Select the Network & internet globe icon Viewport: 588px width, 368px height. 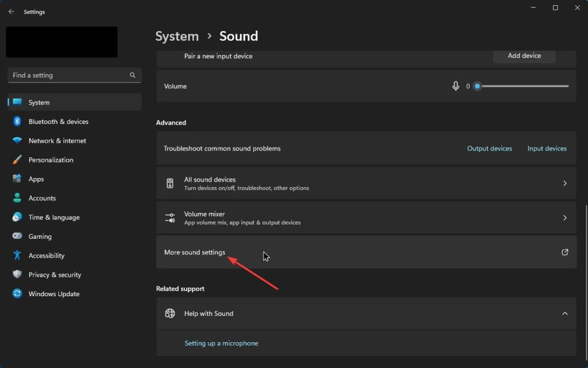pos(17,141)
